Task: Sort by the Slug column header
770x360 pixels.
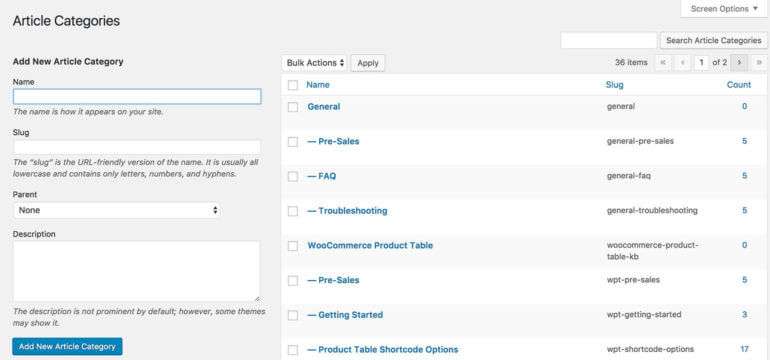Action: click(615, 85)
